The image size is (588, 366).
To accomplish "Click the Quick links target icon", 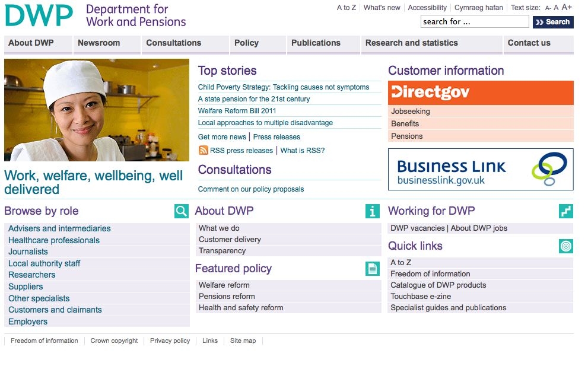I will pyautogui.click(x=566, y=246).
